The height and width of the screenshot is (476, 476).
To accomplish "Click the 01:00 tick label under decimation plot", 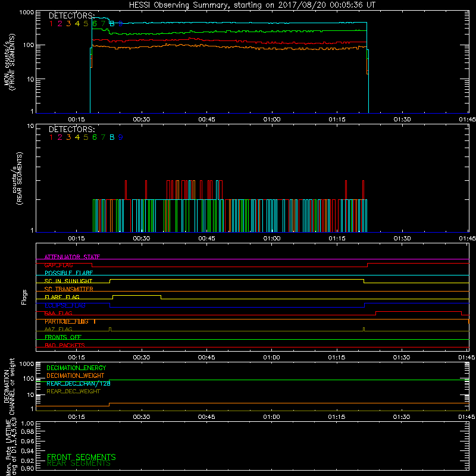I will [271, 417].
